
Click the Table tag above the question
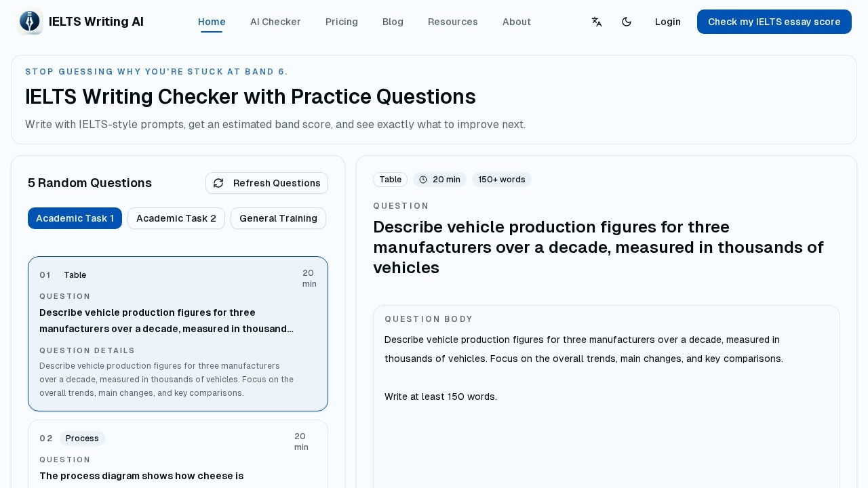pyautogui.click(x=390, y=180)
